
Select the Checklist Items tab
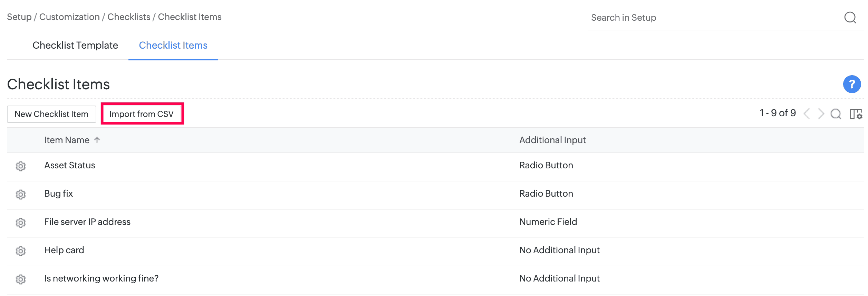click(x=173, y=45)
